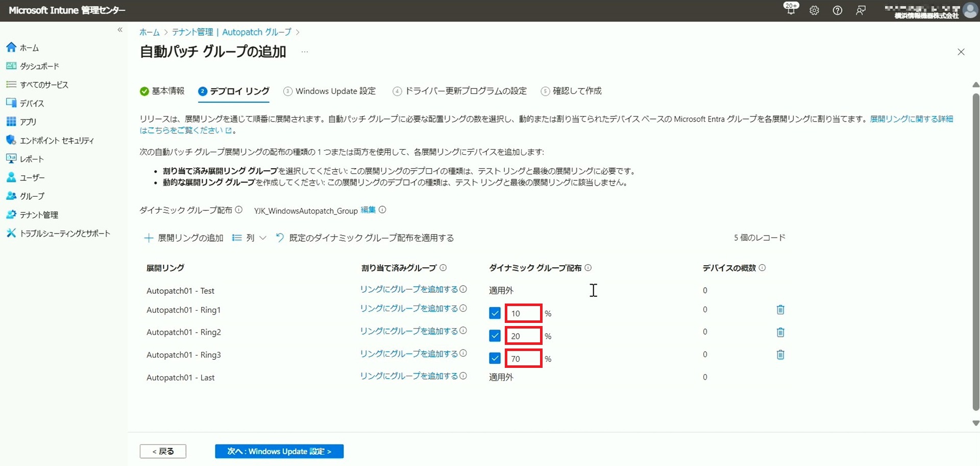
Task: Show info for ダイナミック グループ配布 label
Action: [x=238, y=210]
